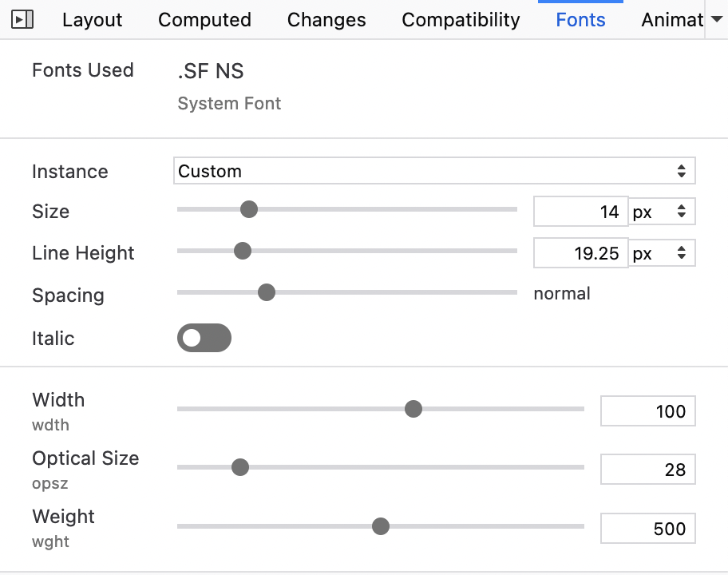Click the Weight value field showing 500
This screenshot has height=575, width=728.
pyautogui.click(x=647, y=528)
